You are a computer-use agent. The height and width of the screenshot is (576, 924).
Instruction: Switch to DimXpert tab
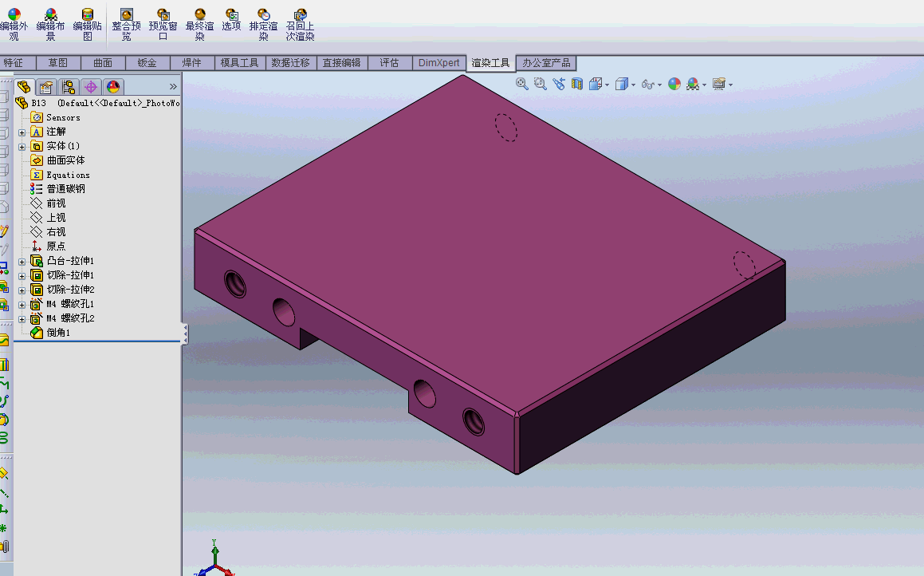[439, 62]
